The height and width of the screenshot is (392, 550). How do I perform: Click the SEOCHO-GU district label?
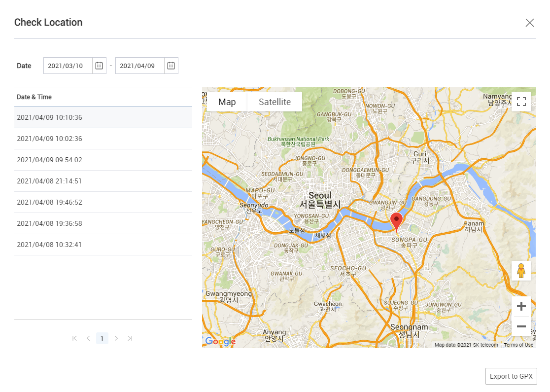pos(348,271)
